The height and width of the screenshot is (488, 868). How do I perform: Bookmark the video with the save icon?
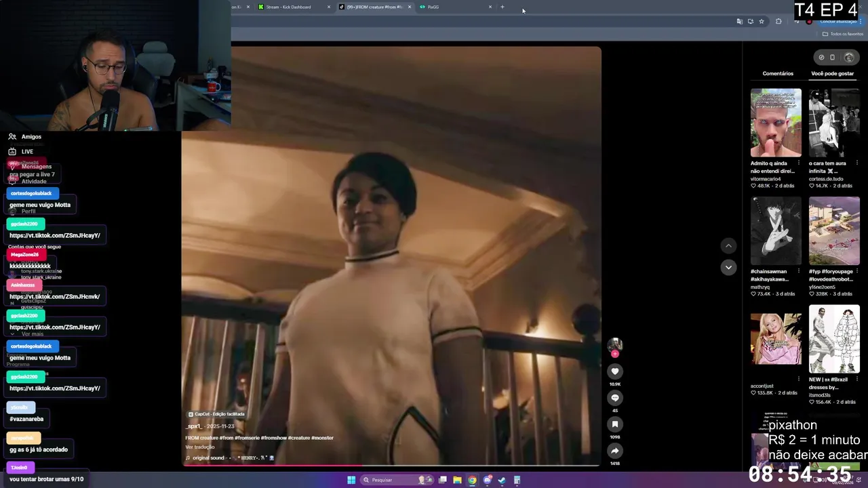(x=615, y=424)
